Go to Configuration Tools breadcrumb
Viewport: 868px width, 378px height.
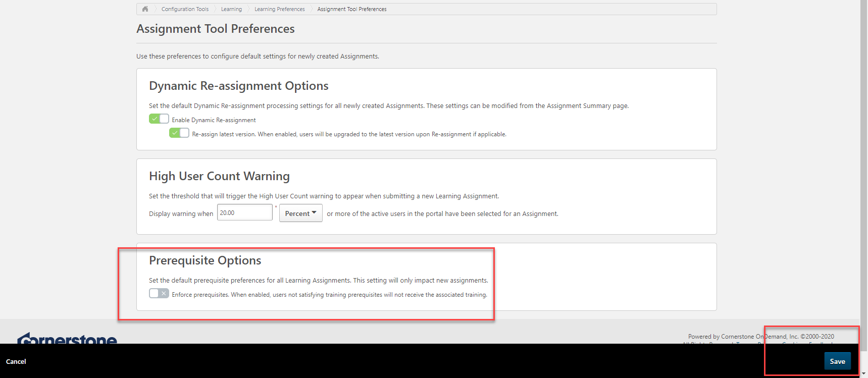coord(185,9)
